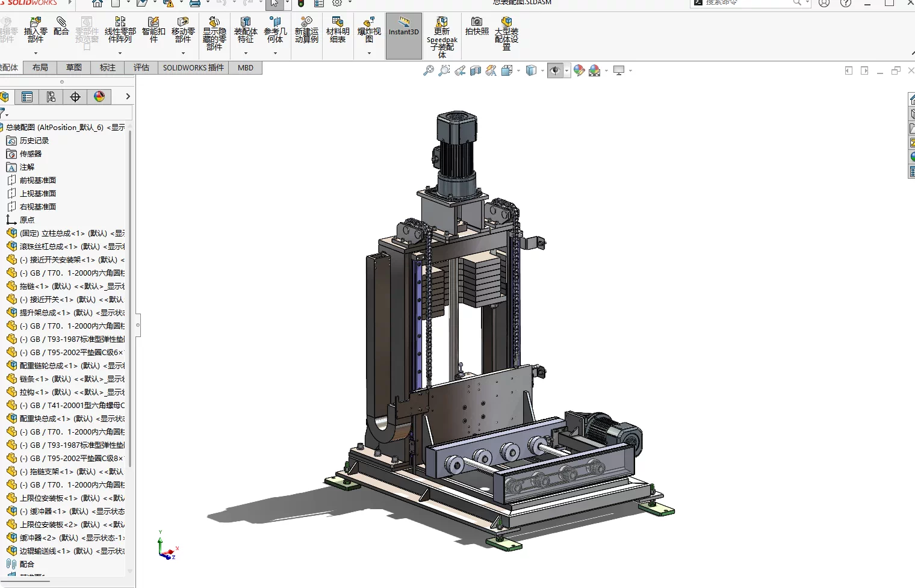
Task: Switch to the 评估 tab
Action: pos(141,67)
